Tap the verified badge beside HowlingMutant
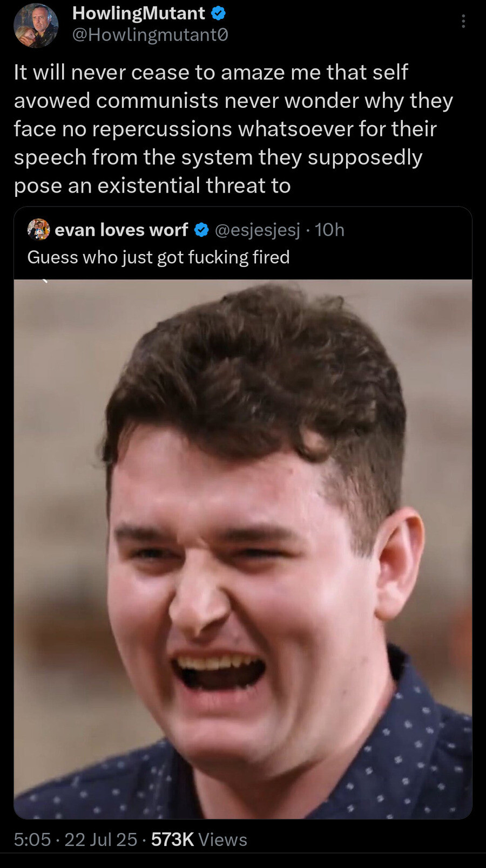The width and height of the screenshot is (486, 868). [218, 13]
